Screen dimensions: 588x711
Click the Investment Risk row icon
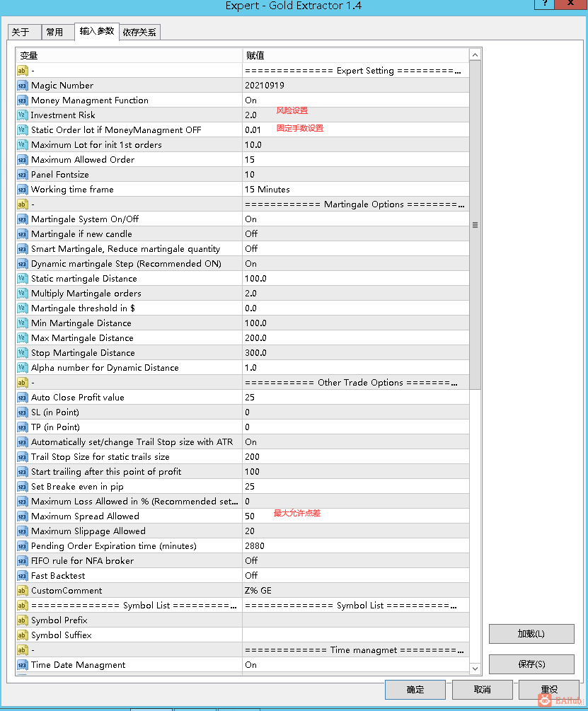click(22, 115)
